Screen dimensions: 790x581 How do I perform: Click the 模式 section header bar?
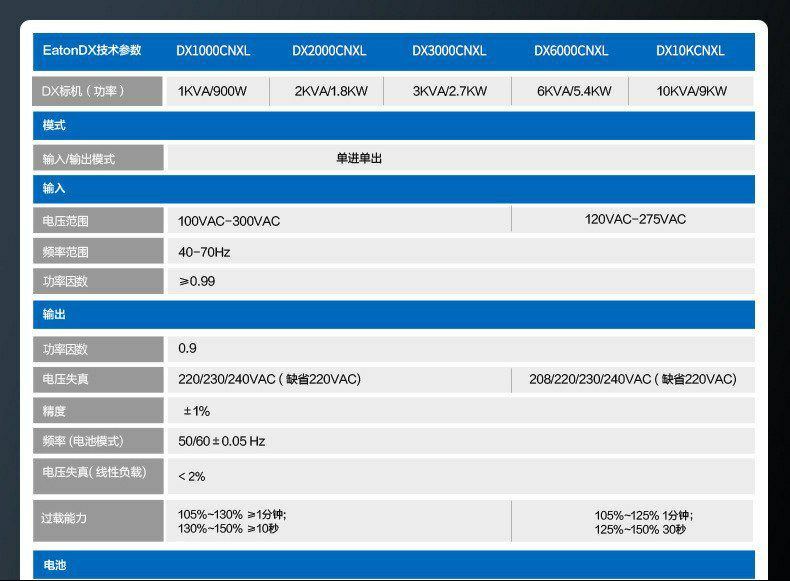pos(393,126)
